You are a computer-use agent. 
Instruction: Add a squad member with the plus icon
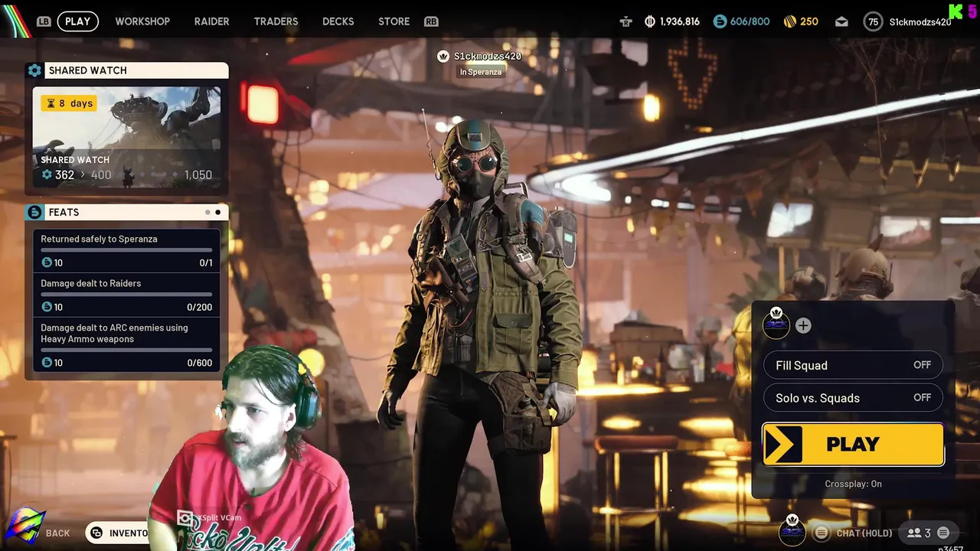tap(803, 325)
